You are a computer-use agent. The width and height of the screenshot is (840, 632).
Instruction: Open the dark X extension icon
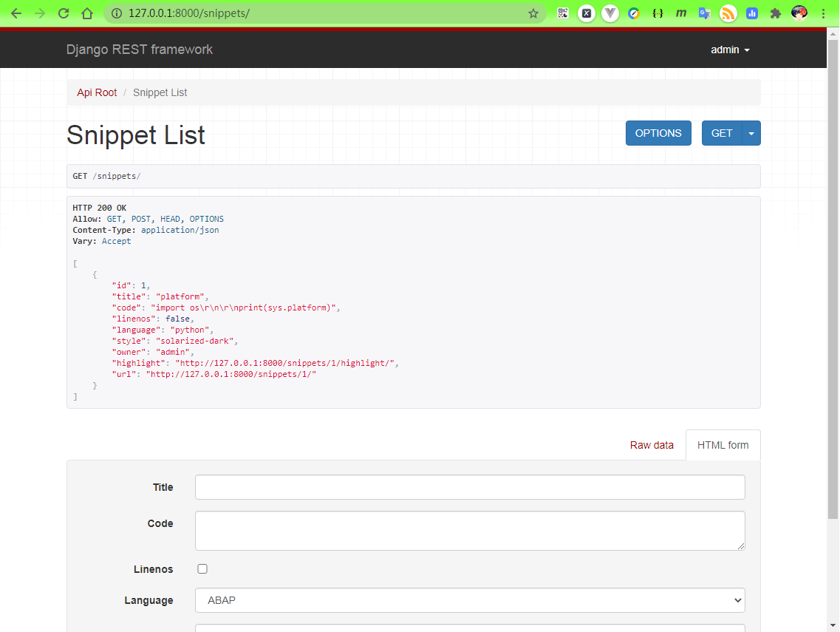point(587,13)
